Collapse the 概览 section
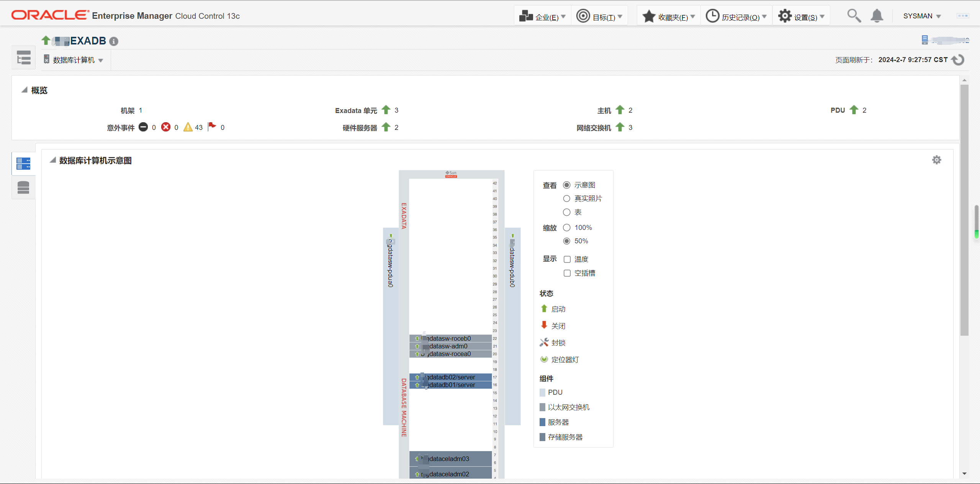980x484 pixels. 25,90
